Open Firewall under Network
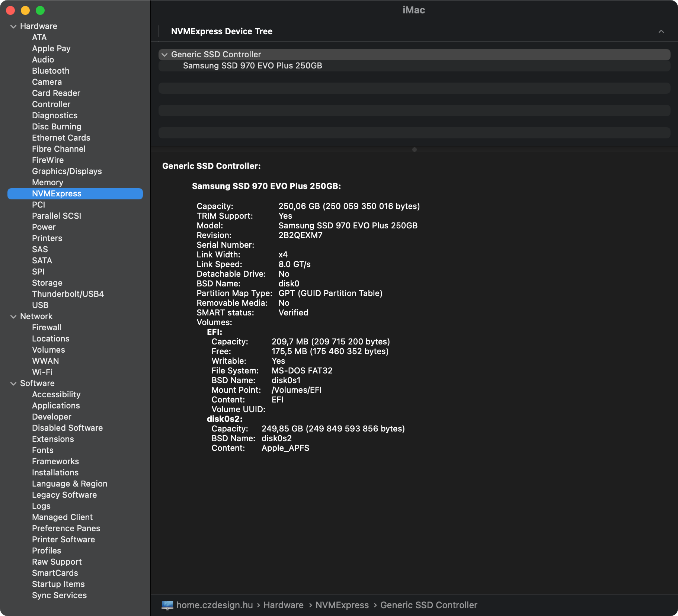 (47, 328)
